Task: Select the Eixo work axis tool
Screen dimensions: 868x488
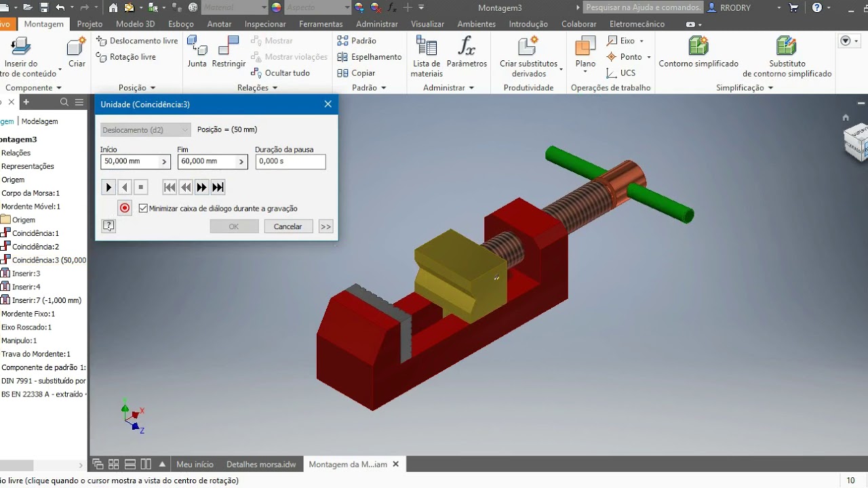Action: coord(620,41)
